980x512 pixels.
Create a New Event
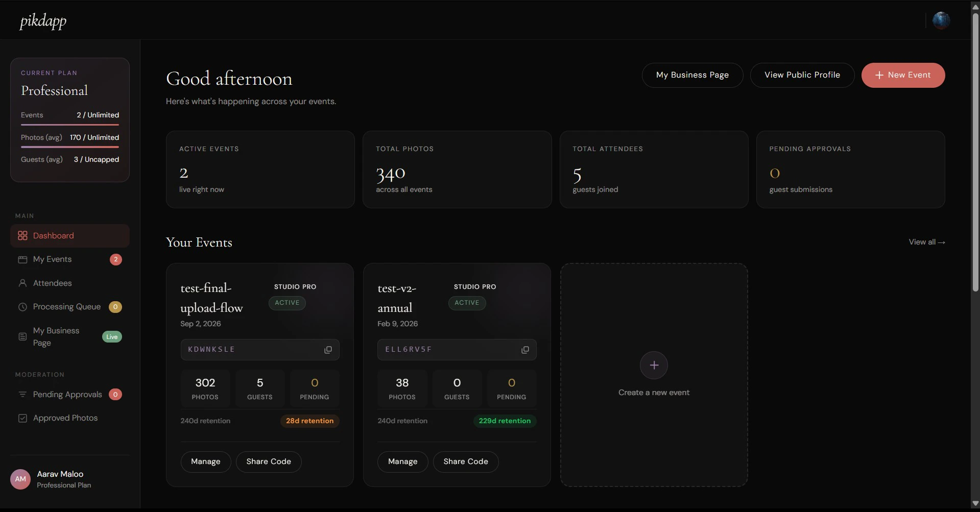(x=903, y=75)
